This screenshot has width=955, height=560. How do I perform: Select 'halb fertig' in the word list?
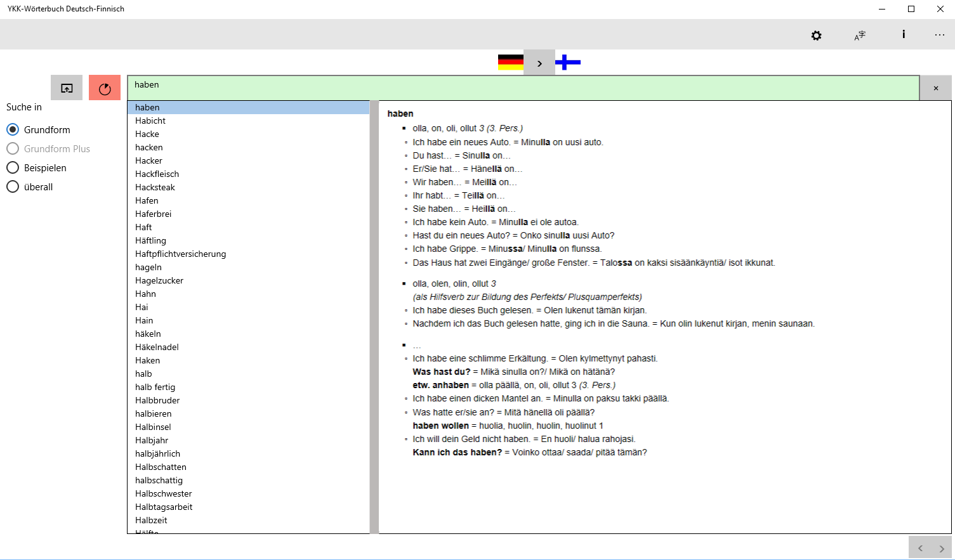[248, 387]
